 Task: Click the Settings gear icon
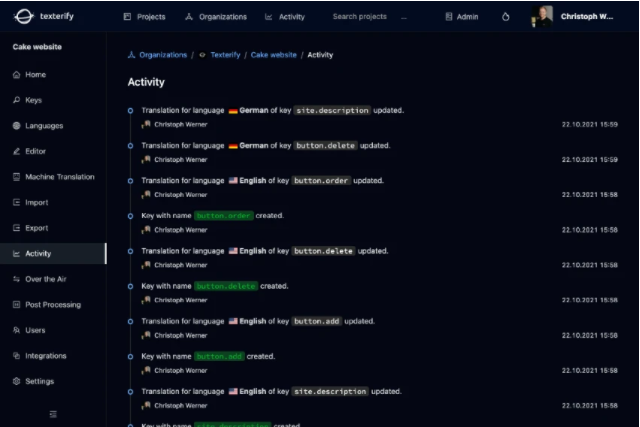tap(16, 381)
